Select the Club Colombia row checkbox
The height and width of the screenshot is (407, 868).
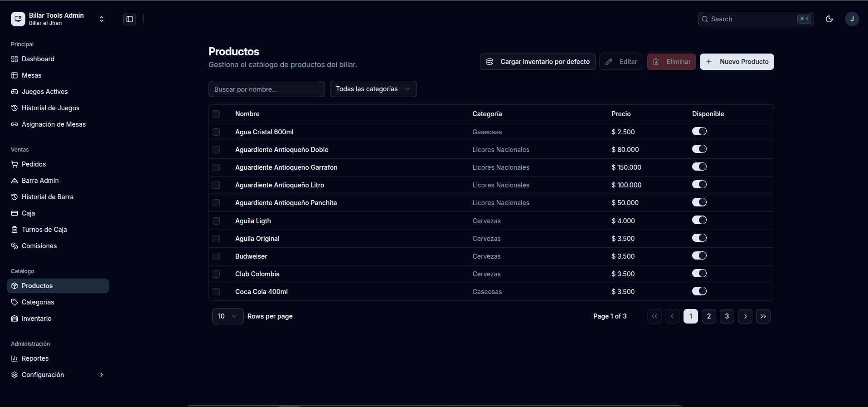(x=216, y=274)
